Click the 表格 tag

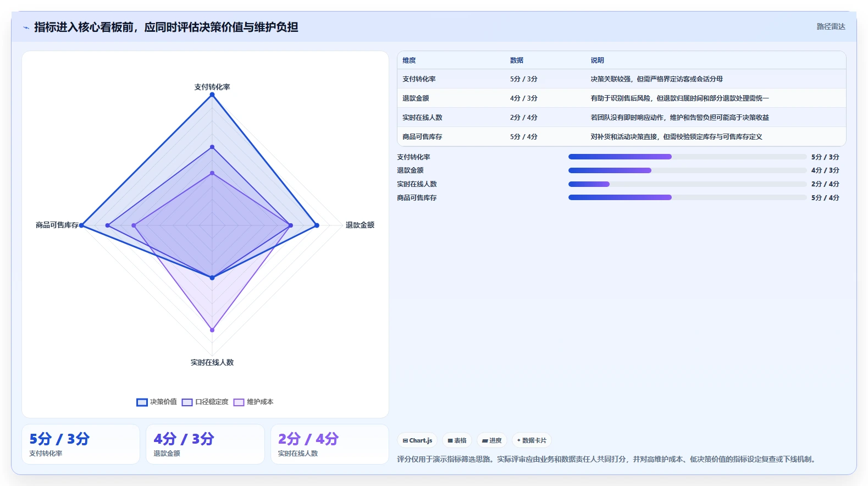point(457,440)
